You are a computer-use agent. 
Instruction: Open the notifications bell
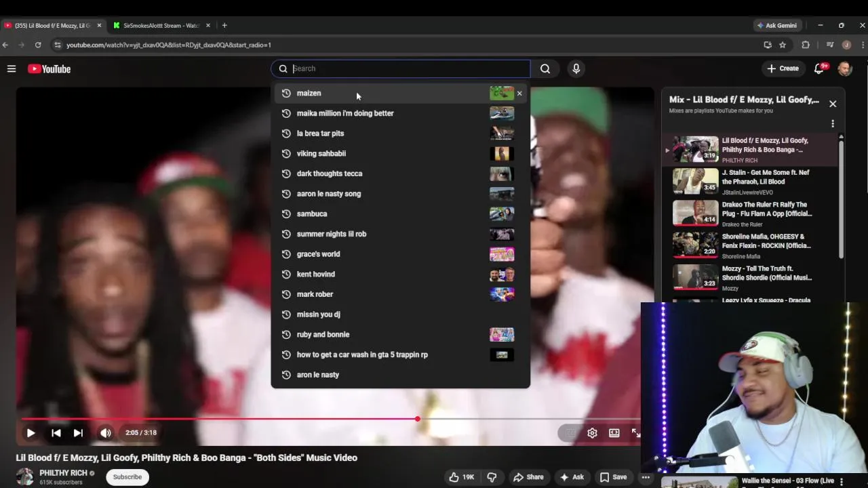820,68
